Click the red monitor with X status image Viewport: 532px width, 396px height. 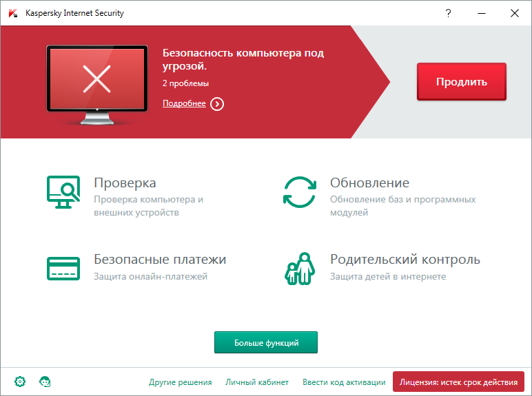(97, 85)
